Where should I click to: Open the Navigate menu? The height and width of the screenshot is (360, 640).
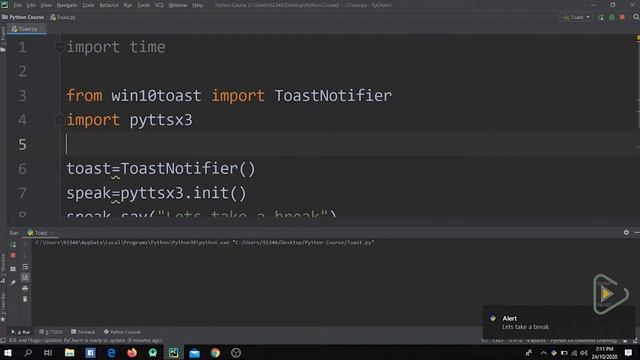67,5
